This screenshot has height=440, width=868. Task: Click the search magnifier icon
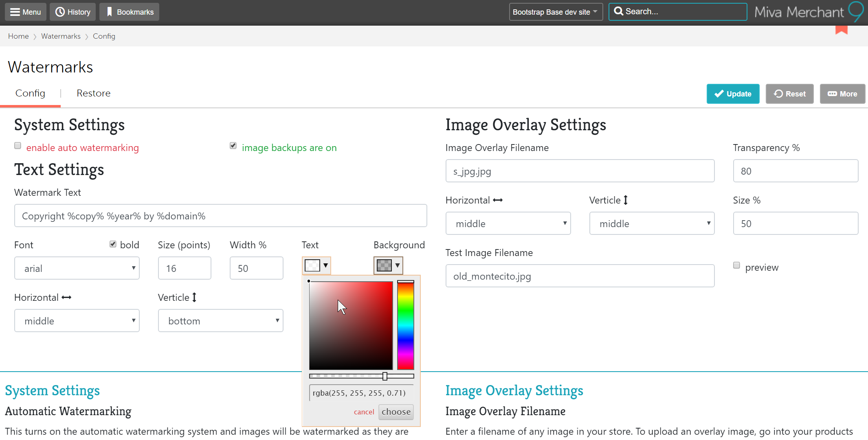(x=618, y=11)
